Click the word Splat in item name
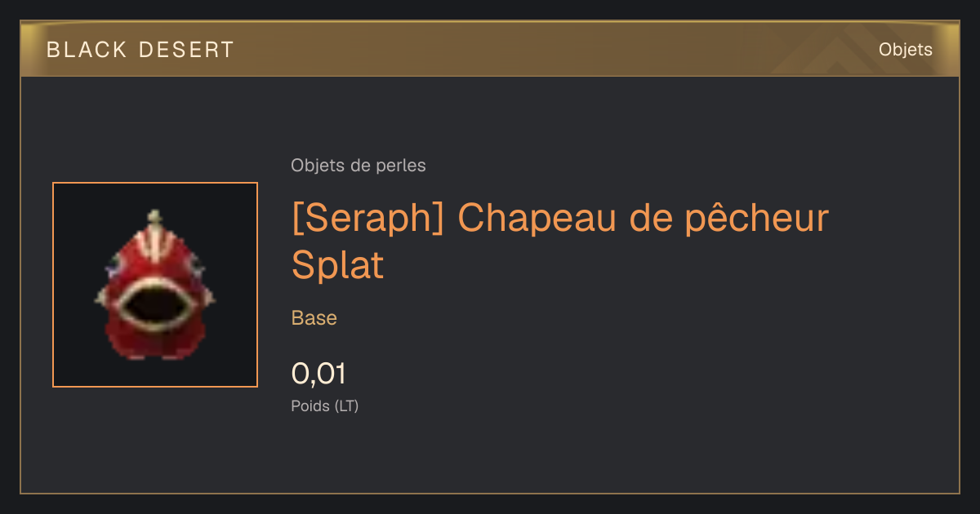The height and width of the screenshot is (514, 980). 337,264
